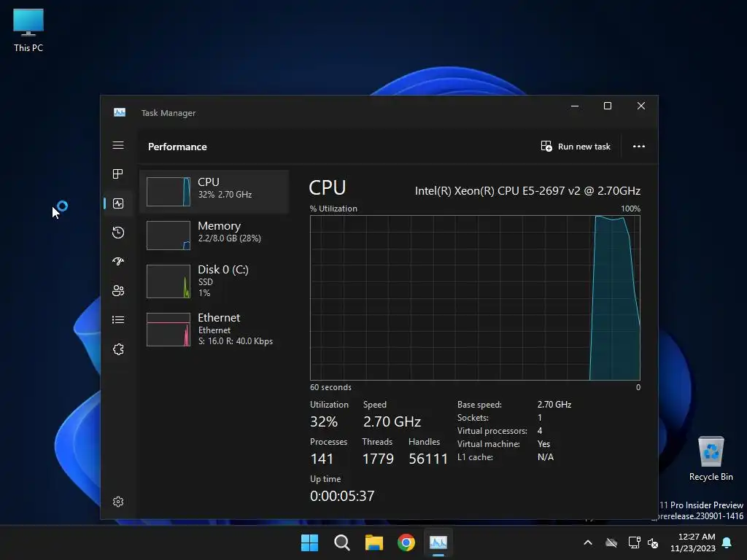Select the Recycle Bin desktop icon
Image resolution: width=747 pixels, height=560 pixels.
711,459
